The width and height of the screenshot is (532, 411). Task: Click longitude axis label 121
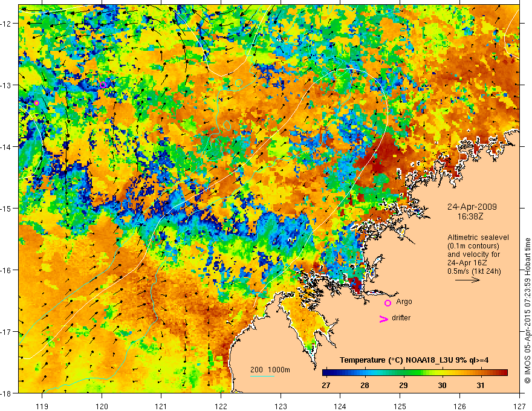click(x=161, y=406)
